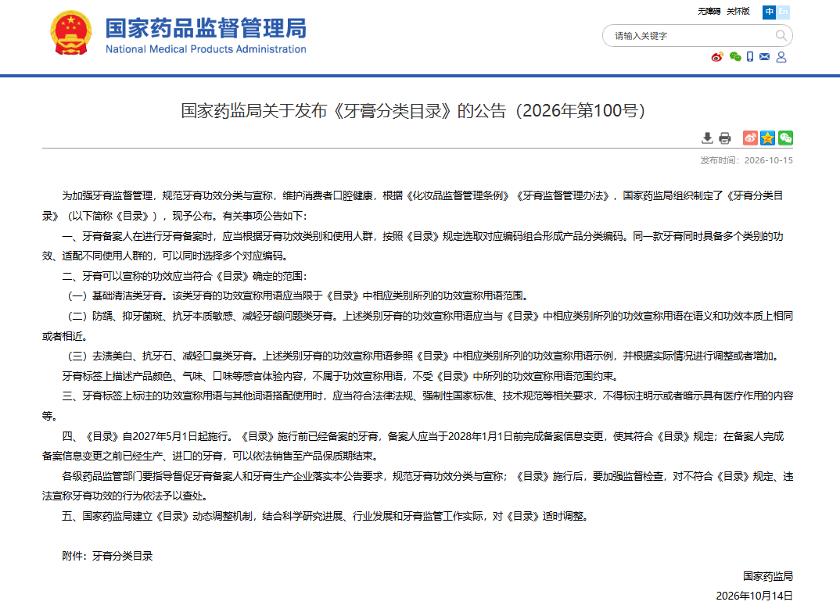Open the header Weibo icon below the search box
The width and height of the screenshot is (840, 616).
[717, 57]
